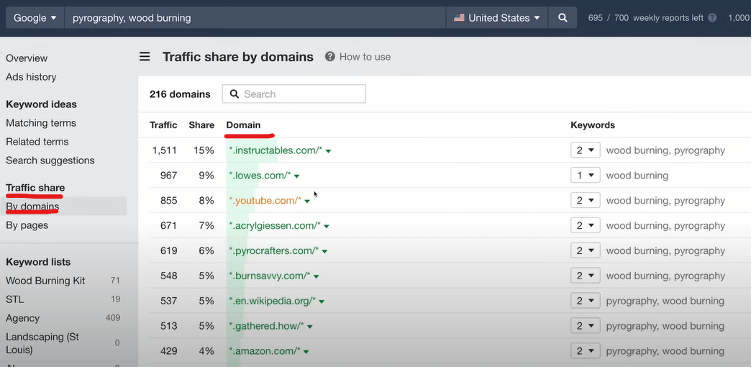
Task: Open keywords count dropdown in lowes row
Action: tap(585, 176)
